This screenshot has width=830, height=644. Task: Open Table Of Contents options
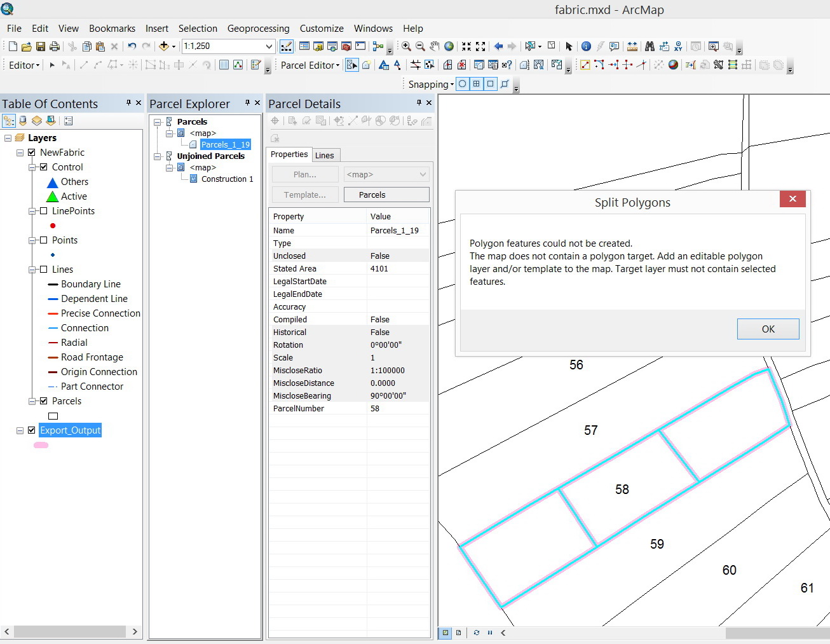tap(69, 121)
